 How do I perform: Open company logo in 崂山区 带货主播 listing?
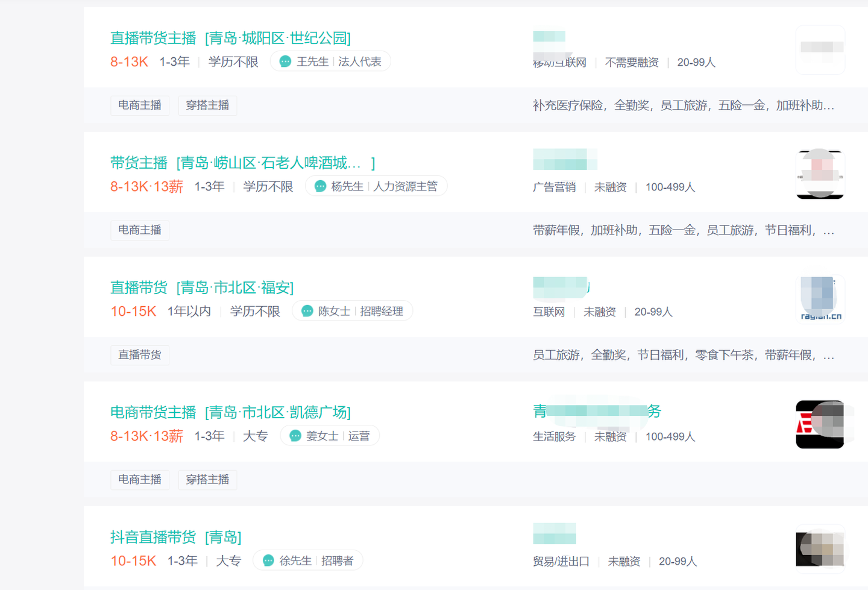(820, 175)
